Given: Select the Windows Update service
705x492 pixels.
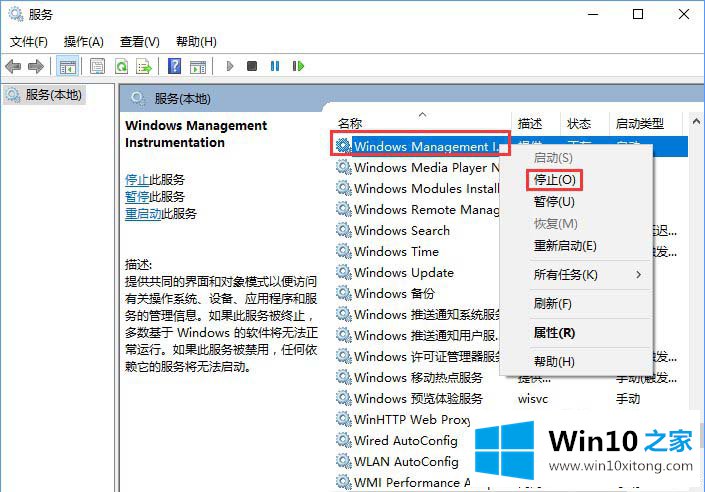Looking at the screenshot, I should point(404,273).
